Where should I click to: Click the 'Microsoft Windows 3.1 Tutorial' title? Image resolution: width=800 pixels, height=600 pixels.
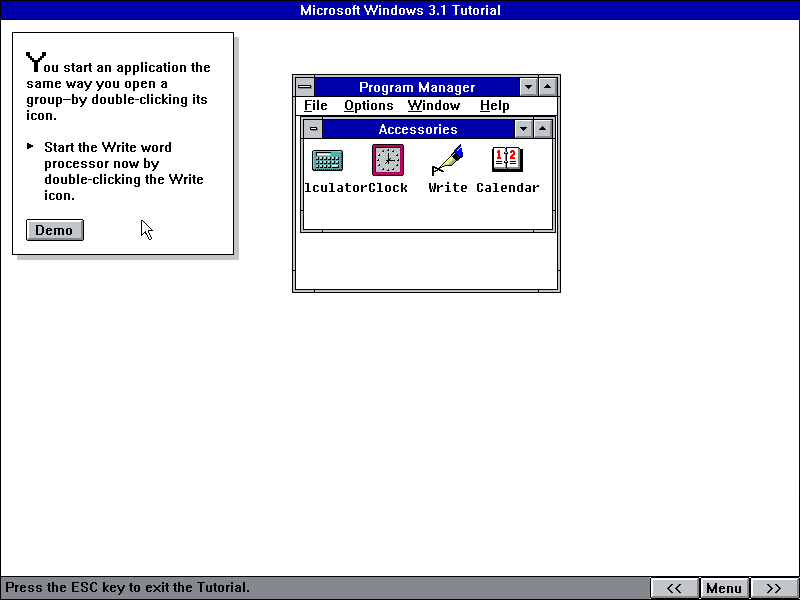400,10
